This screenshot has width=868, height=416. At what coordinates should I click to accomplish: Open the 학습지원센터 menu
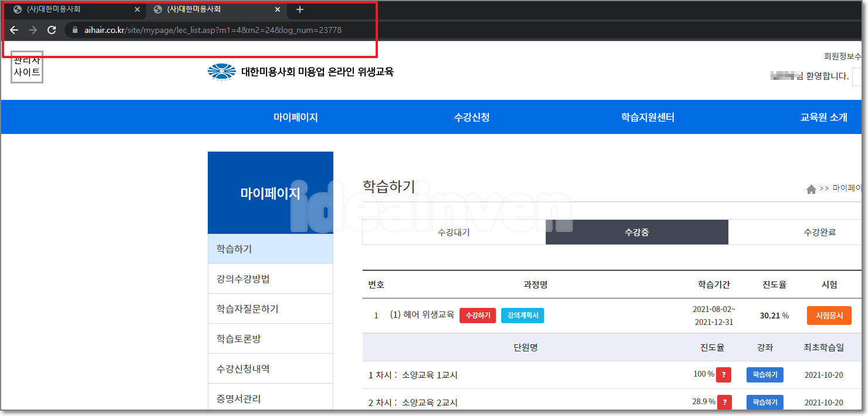[x=647, y=117]
